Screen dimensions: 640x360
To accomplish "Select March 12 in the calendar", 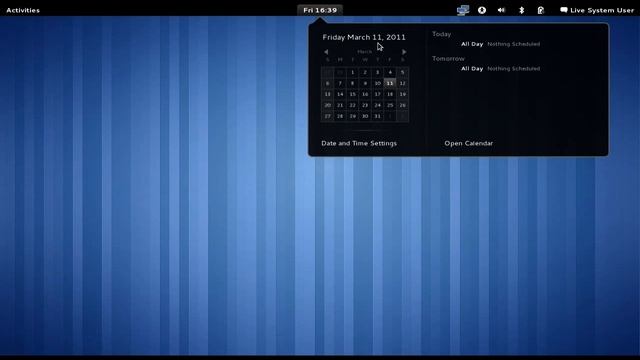I will pyautogui.click(x=402, y=83).
